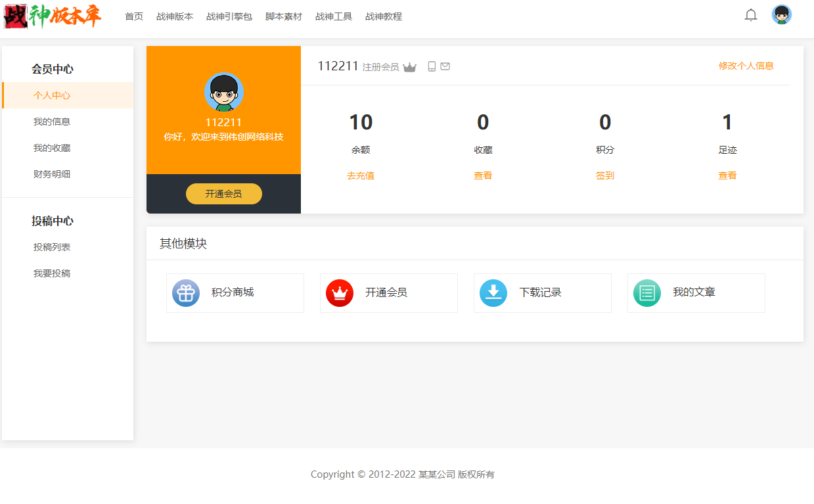The width and height of the screenshot is (814, 504).
Task: Click 查看 under 收藏
Action: (483, 175)
